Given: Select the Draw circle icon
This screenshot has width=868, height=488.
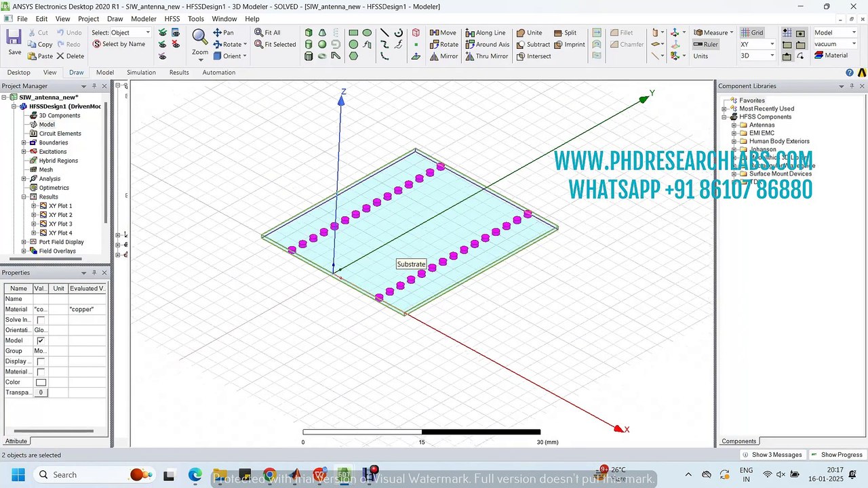Looking at the screenshot, I should [x=353, y=45].
